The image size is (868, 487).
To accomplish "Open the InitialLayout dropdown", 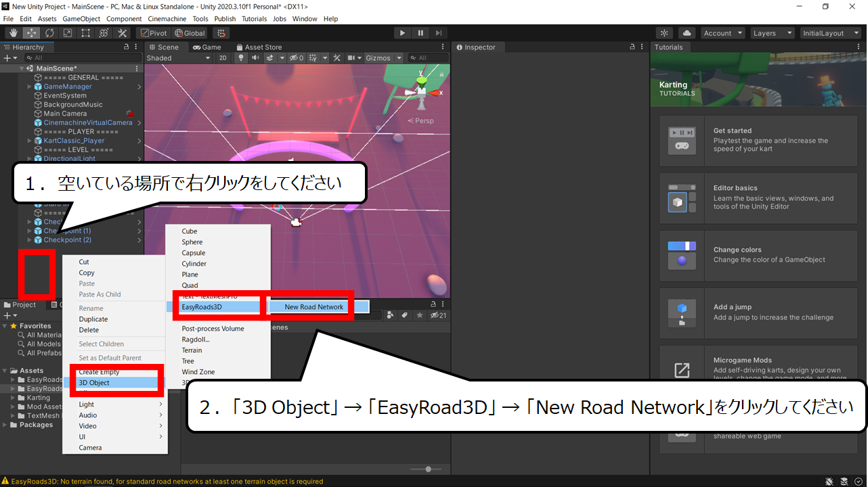I will pos(829,33).
